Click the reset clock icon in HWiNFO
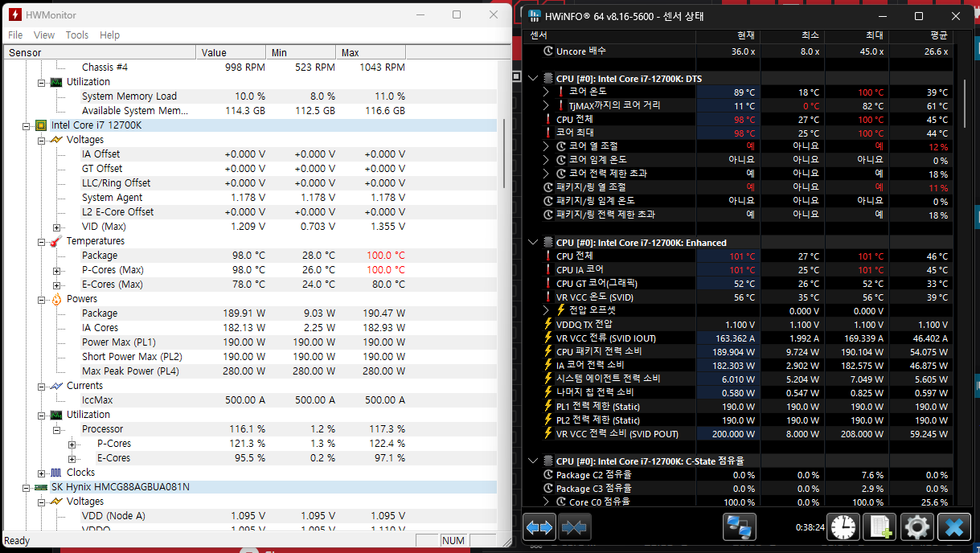Screen dimensions: 980x553 (x=843, y=527)
